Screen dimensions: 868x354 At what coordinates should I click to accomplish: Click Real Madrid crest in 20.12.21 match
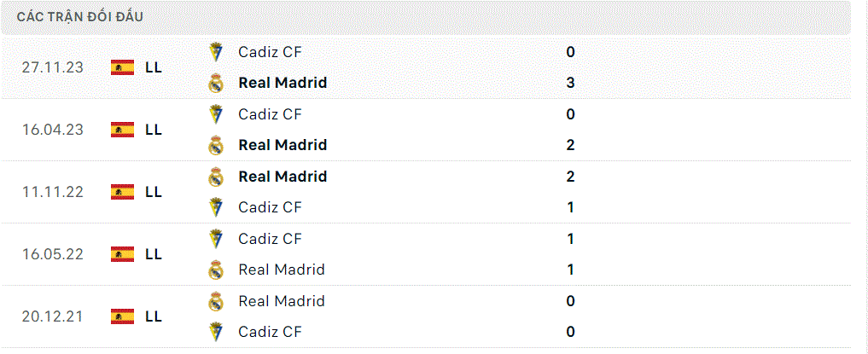215,301
